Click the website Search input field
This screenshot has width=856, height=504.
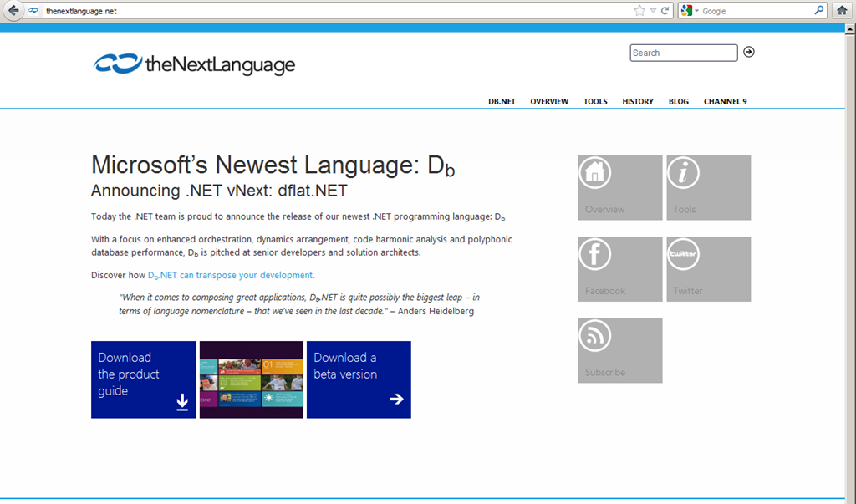(683, 53)
